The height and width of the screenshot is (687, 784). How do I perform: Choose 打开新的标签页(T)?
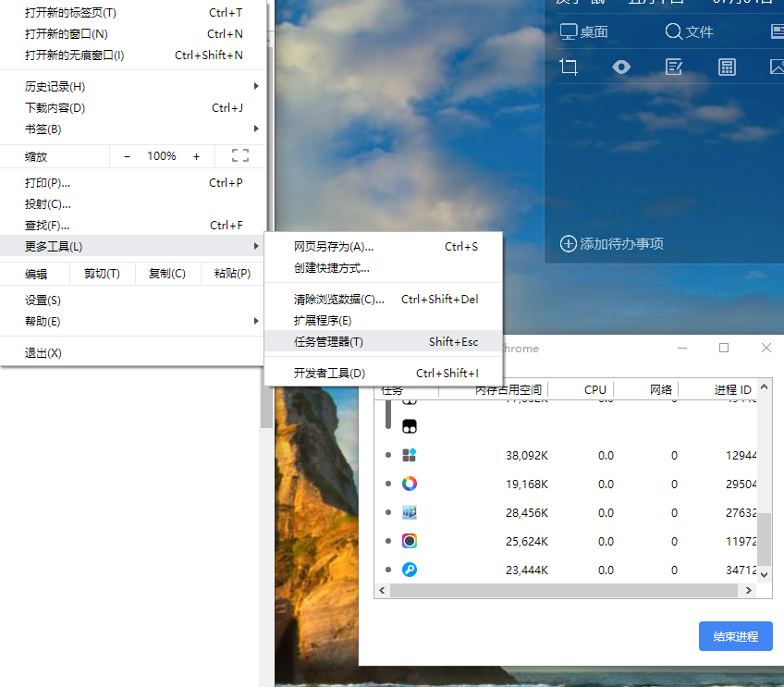[132, 13]
